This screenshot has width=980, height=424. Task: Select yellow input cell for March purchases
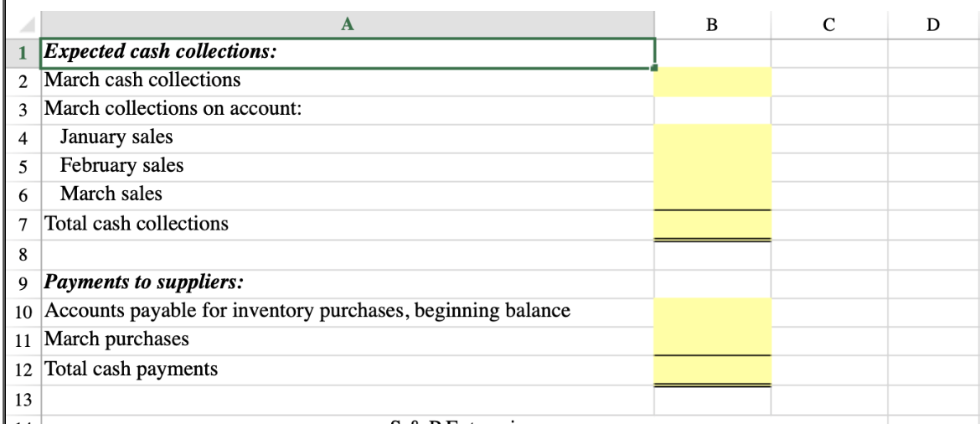pyautogui.click(x=713, y=341)
